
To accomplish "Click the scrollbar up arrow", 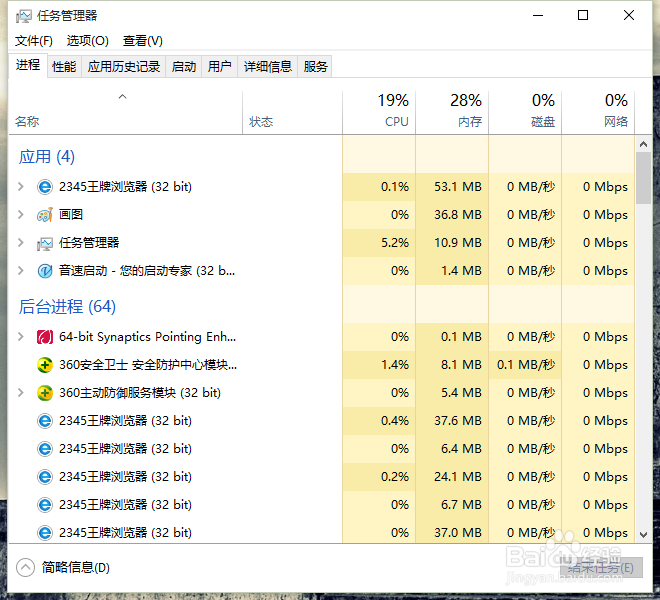I will [643, 144].
